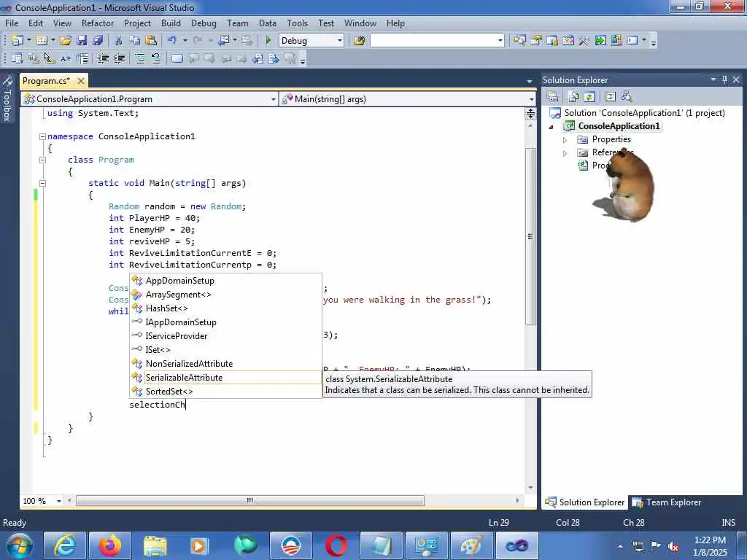
Task: Close the Program.cs* tab
Action: pyautogui.click(x=81, y=81)
